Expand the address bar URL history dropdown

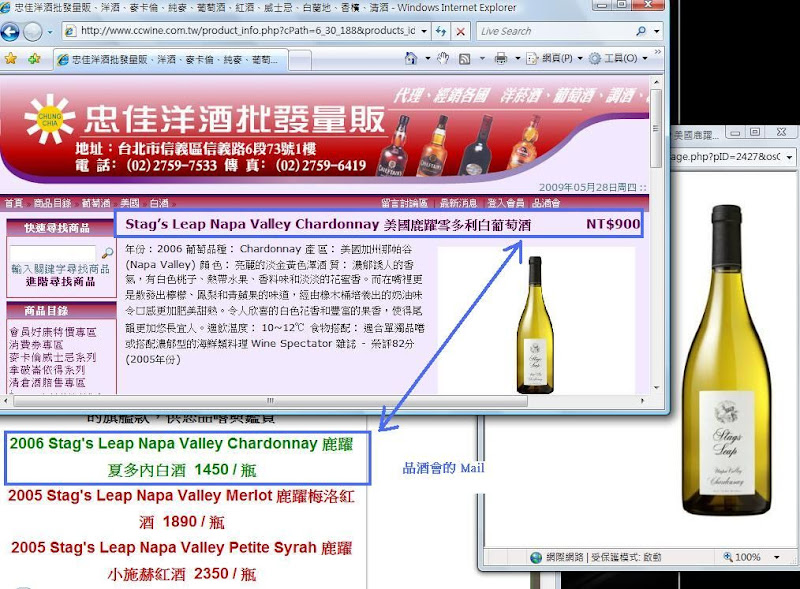pos(424,31)
